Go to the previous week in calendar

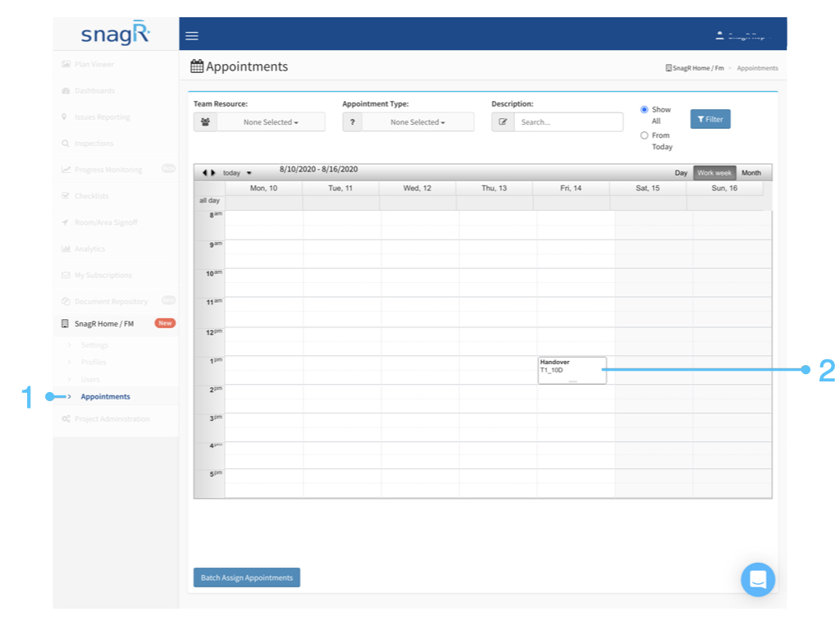point(204,172)
